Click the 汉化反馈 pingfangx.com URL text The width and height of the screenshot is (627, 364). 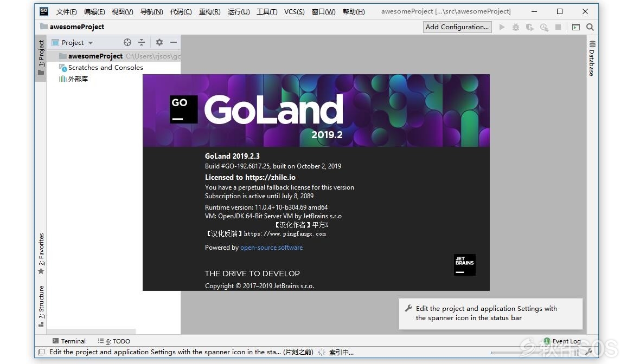coord(266,234)
